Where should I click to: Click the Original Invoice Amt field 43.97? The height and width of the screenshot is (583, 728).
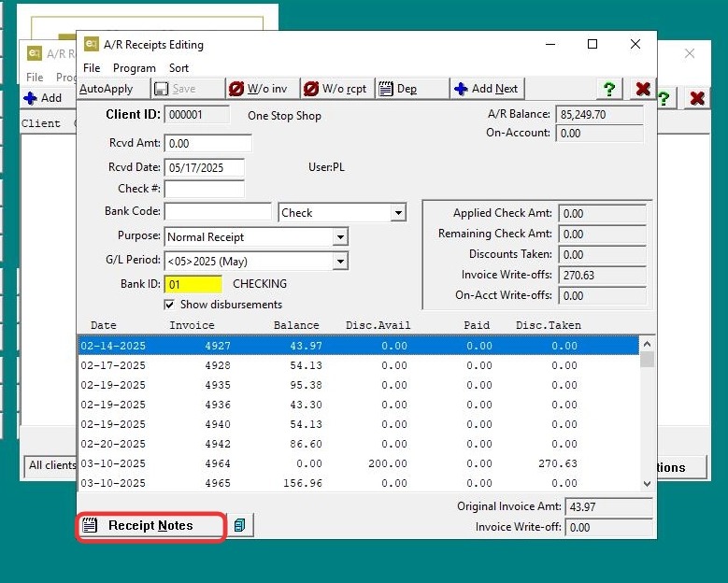coord(608,507)
